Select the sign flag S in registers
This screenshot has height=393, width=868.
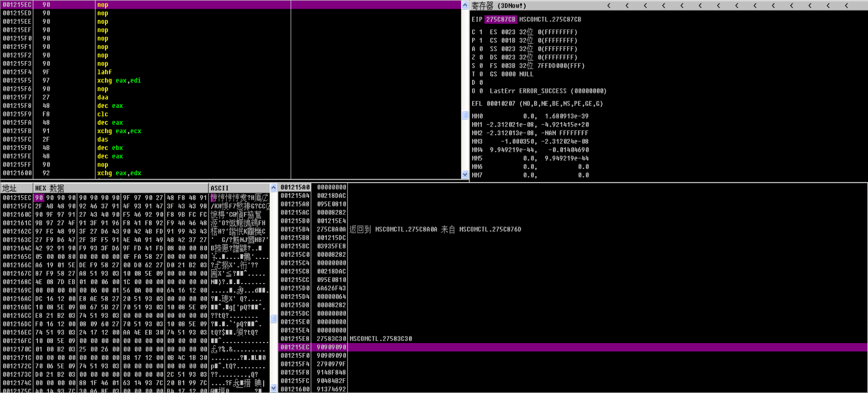pyautogui.click(x=477, y=66)
